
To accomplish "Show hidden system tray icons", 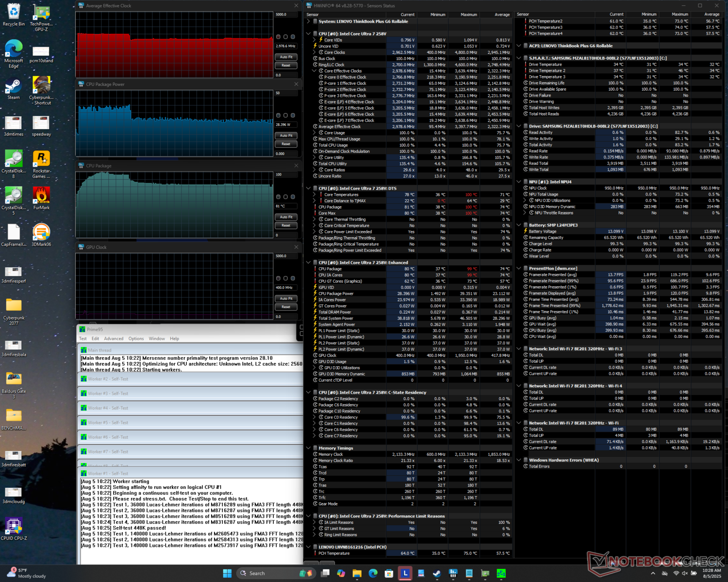I will 653,573.
